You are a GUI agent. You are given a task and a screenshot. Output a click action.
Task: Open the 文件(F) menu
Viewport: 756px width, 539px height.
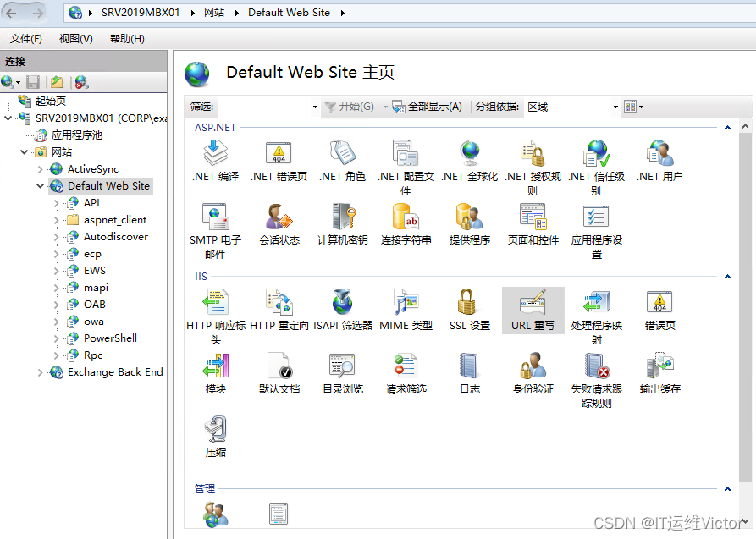coord(26,39)
